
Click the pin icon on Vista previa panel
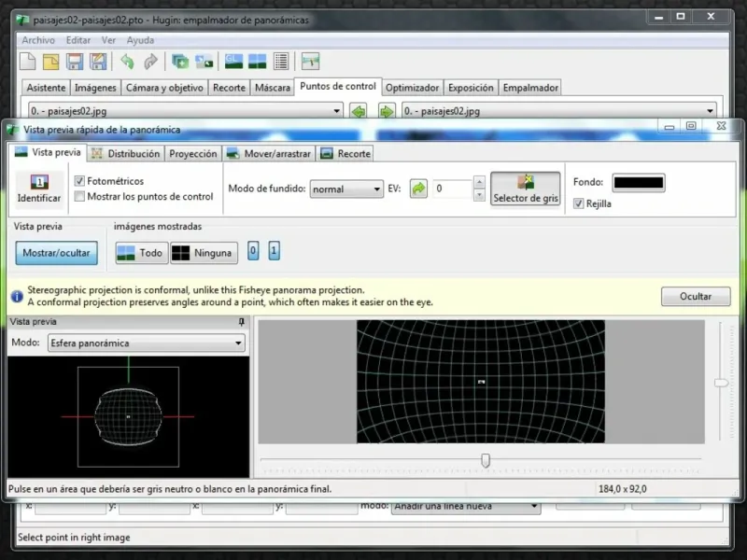point(242,322)
